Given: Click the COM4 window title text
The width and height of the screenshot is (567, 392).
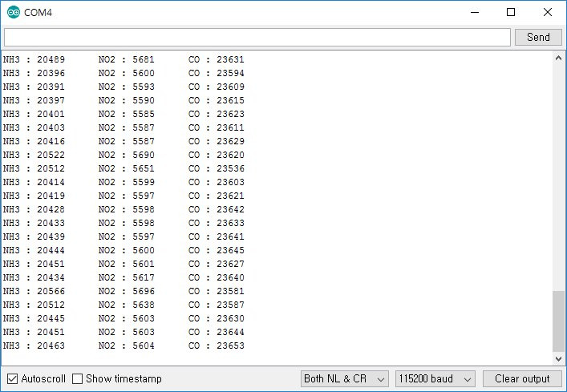Looking at the screenshot, I should coord(38,13).
